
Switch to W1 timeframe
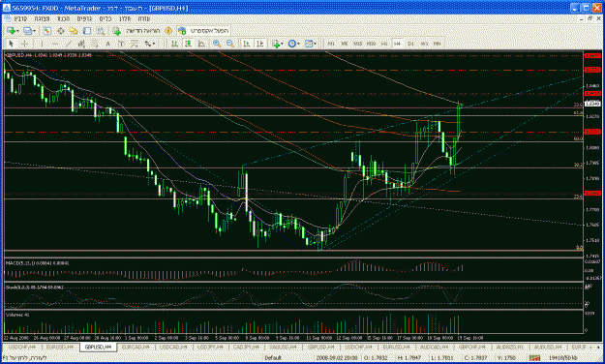424,44
